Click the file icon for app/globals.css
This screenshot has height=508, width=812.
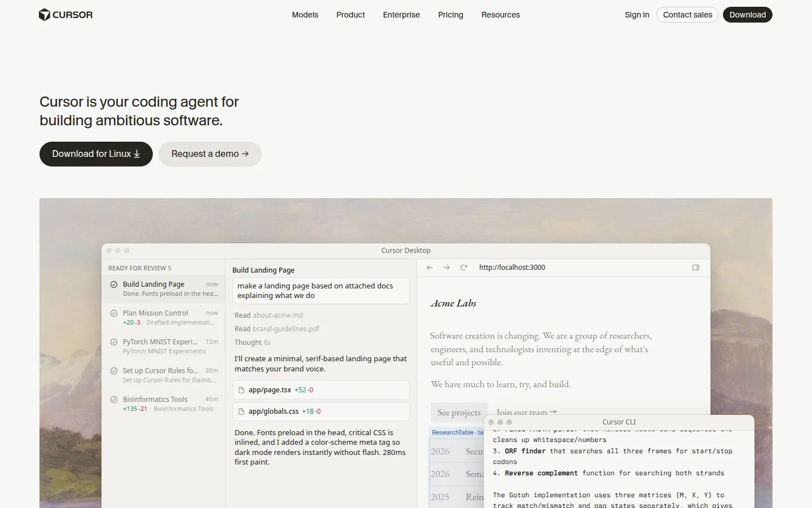[241, 411]
